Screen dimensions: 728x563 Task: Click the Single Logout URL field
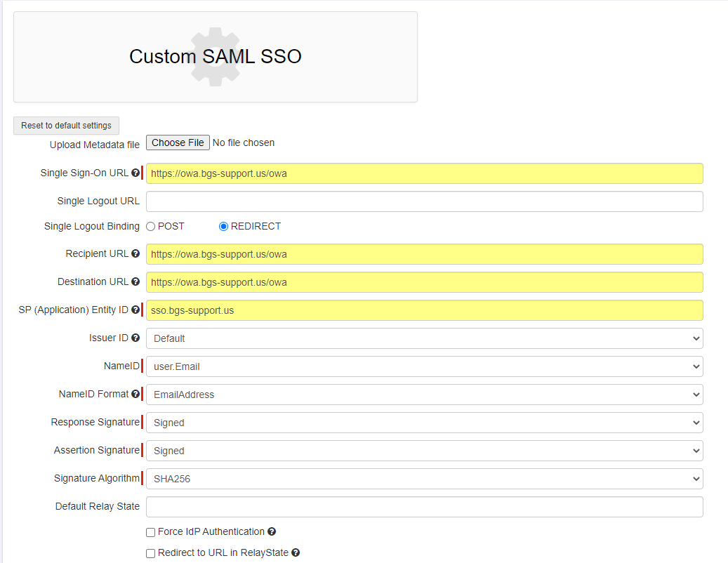tap(424, 201)
